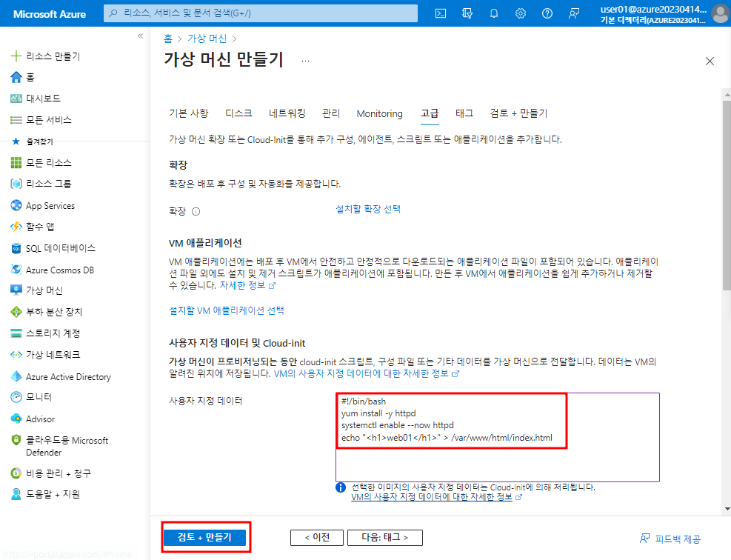Open 자세한 정보 link under VM 애플리케이션
731x560 pixels.
pos(247,285)
